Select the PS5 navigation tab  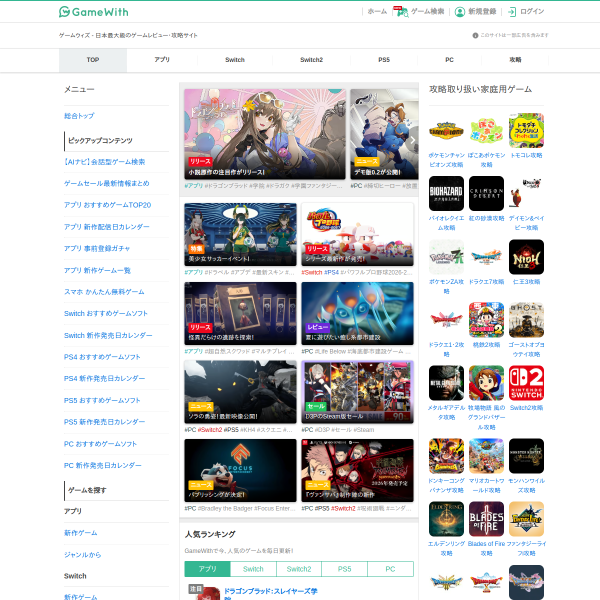click(384, 60)
